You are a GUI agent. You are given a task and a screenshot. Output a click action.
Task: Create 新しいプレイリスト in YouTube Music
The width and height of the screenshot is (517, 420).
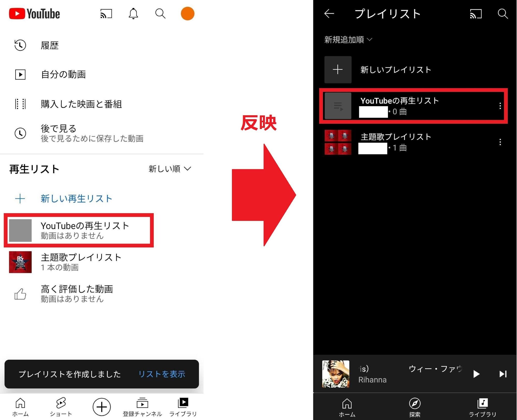pos(415,70)
